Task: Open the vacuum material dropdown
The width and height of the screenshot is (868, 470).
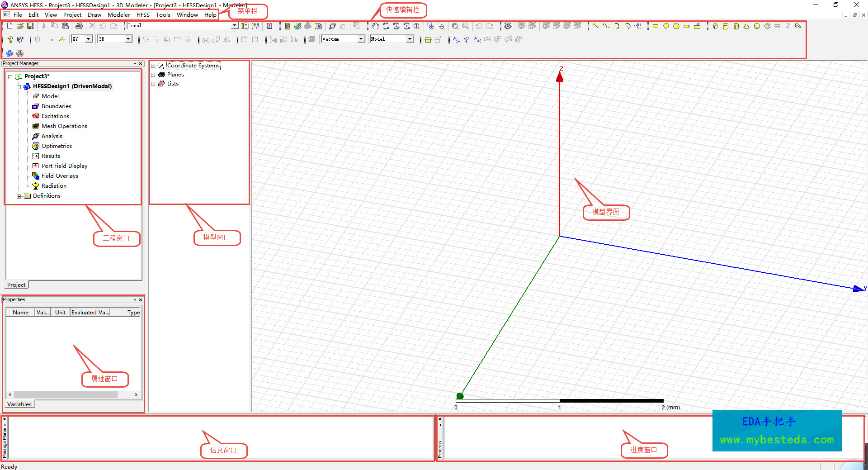Action: tap(361, 39)
